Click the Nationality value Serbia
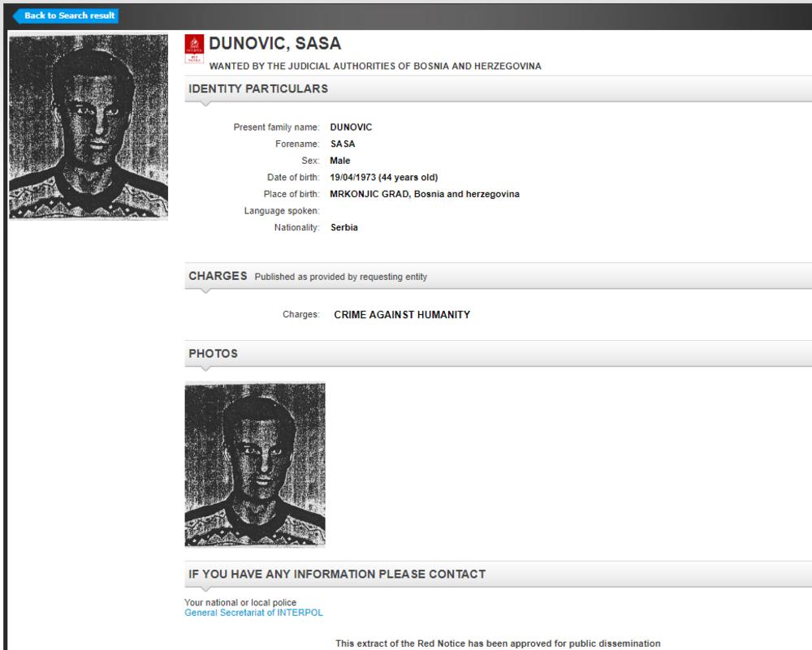The height and width of the screenshot is (650, 812). pyautogui.click(x=344, y=228)
